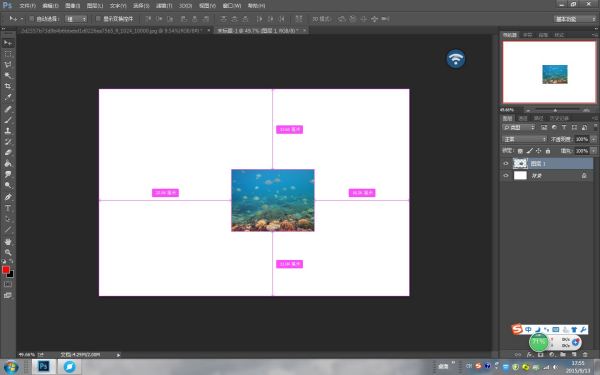Open the status bar info arrow

pyautogui.click(x=118, y=355)
